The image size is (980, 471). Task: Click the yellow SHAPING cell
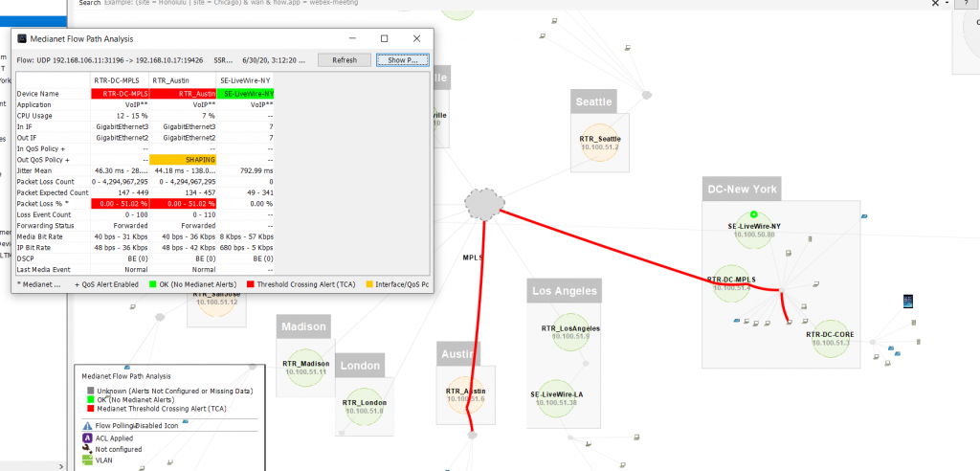click(x=183, y=160)
